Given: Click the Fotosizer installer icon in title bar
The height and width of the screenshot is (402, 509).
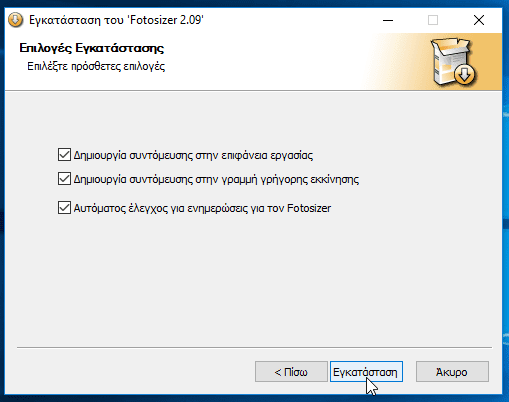Looking at the screenshot, I should tap(15, 20).
